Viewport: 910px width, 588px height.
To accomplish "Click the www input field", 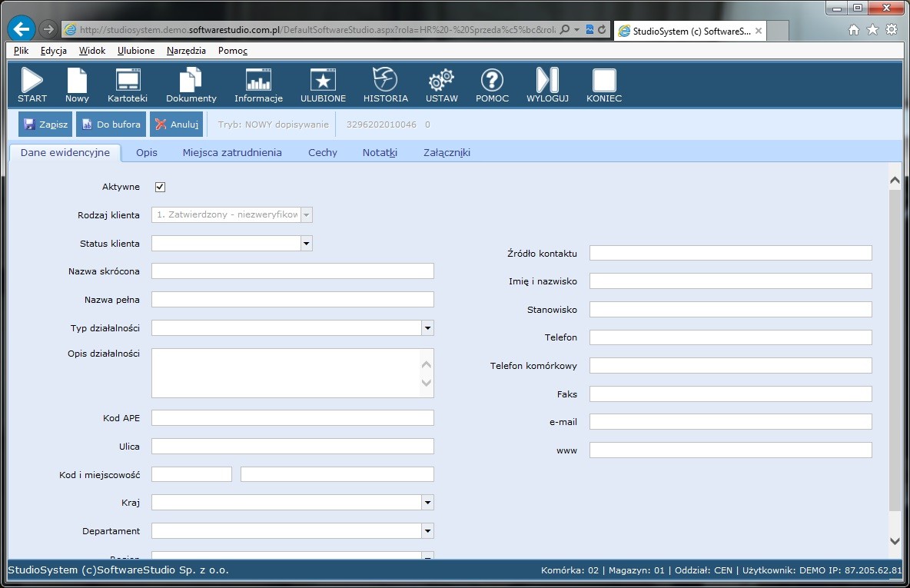I will (731, 450).
